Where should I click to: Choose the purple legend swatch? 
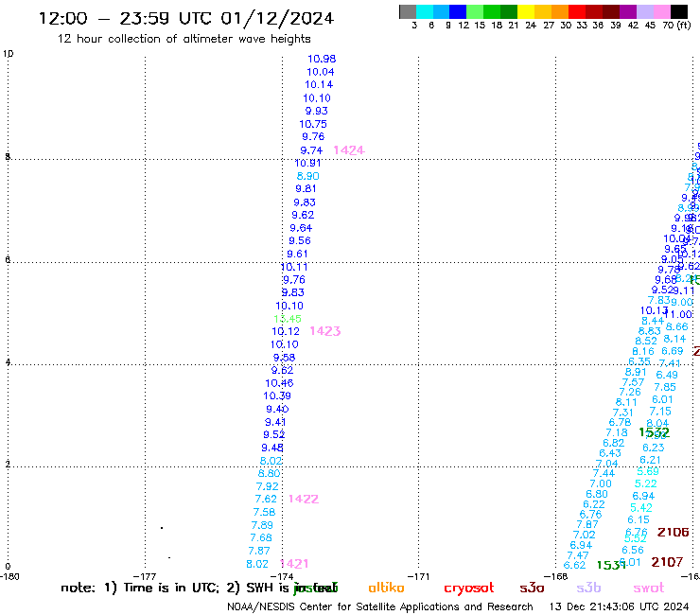pyautogui.click(x=627, y=11)
